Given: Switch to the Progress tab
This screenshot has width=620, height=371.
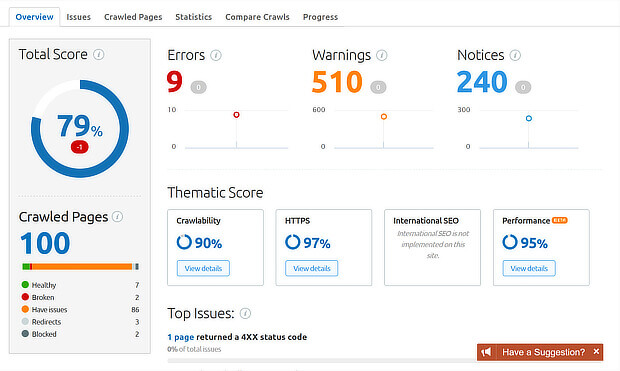Looking at the screenshot, I should 320,17.
